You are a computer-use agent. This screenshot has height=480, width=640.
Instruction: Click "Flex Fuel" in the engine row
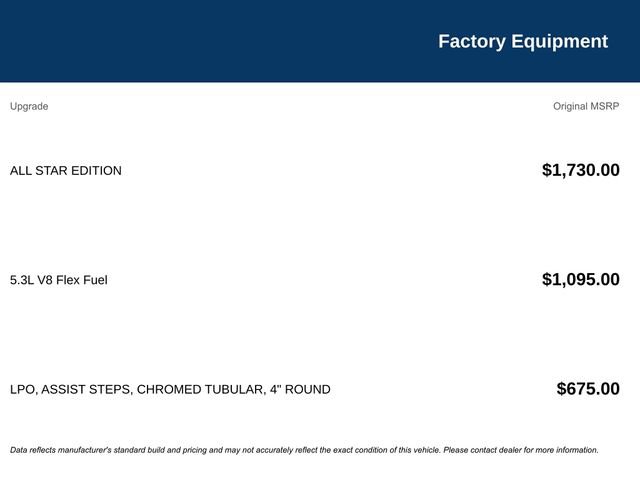pos(82,280)
